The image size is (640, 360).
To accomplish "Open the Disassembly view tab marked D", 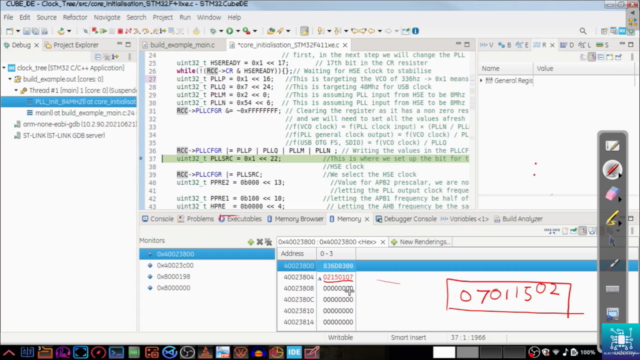I will point(568,45).
